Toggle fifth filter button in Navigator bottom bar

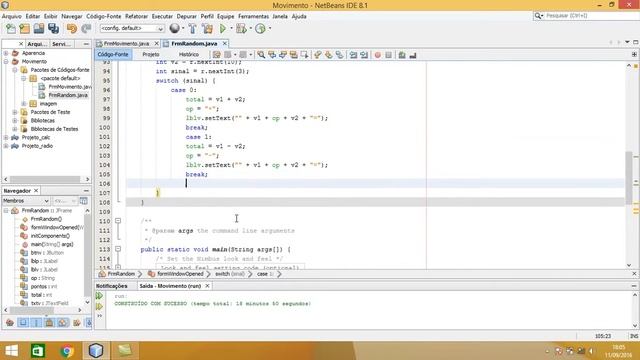62,323
